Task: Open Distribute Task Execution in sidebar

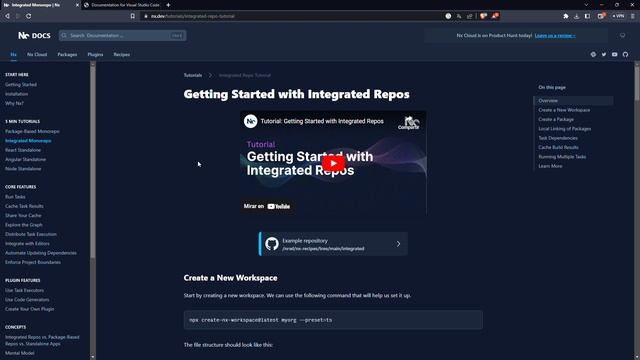Action: [31, 234]
